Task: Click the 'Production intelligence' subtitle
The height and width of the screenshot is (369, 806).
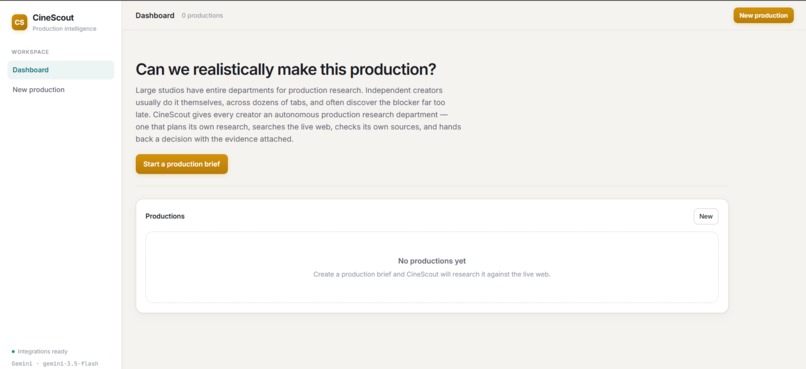Action: pyautogui.click(x=64, y=29)
